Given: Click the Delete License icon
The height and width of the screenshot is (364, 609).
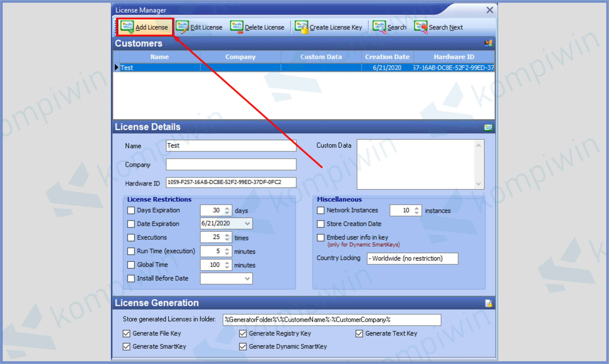Looking at the screenshot, I should tap(237, 27).
